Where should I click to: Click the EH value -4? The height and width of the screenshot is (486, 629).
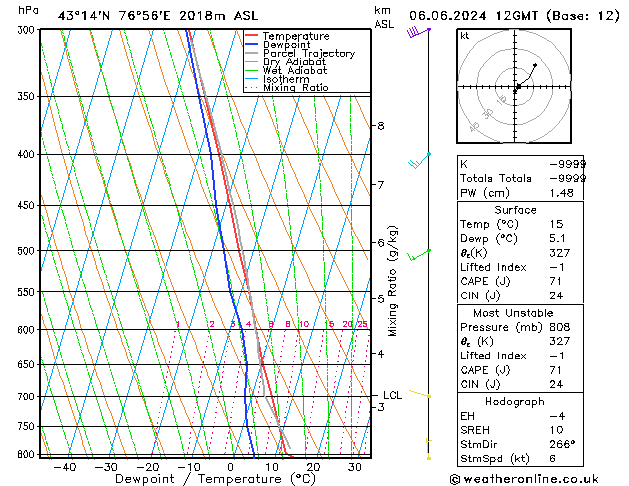point(558,416)
